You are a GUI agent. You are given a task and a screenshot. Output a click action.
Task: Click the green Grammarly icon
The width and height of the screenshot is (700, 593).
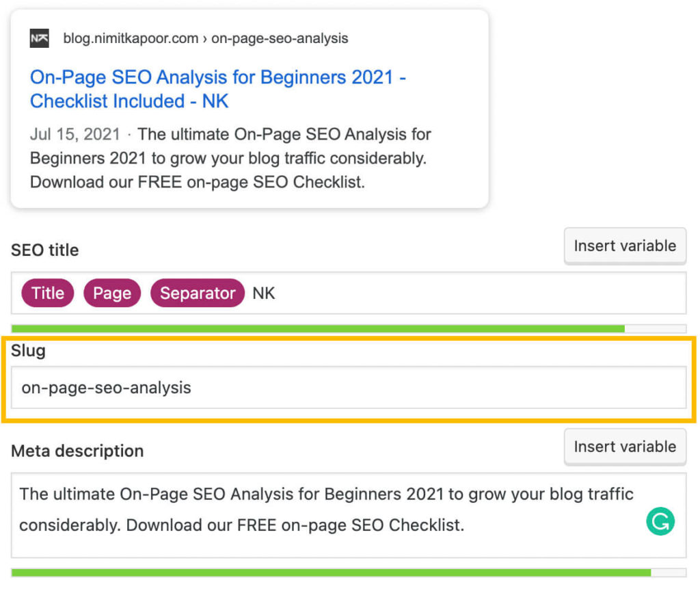[x=660, y=522]
